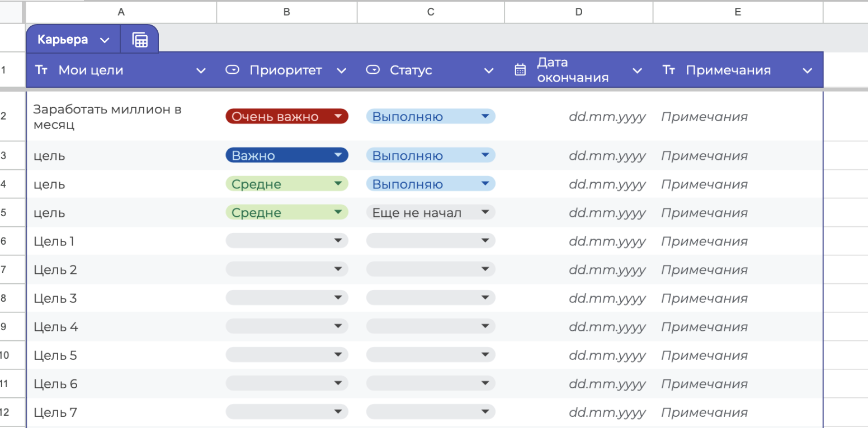
Task: Select column E header
Action: pos(738,12)
